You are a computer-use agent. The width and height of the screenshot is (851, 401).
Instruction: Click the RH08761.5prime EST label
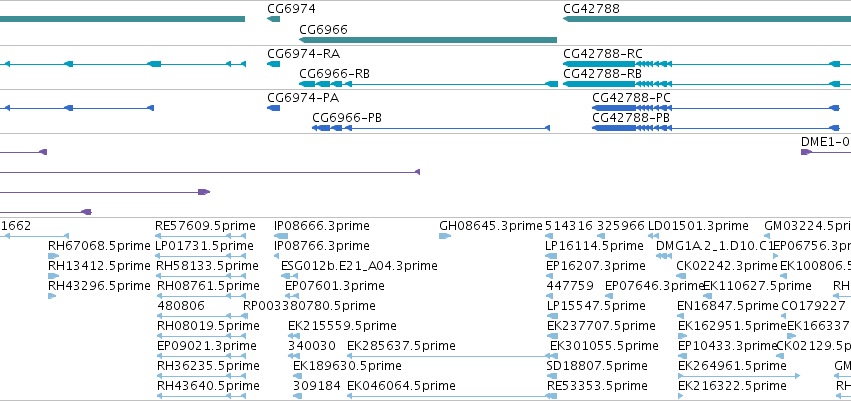(x=207, y=285)
